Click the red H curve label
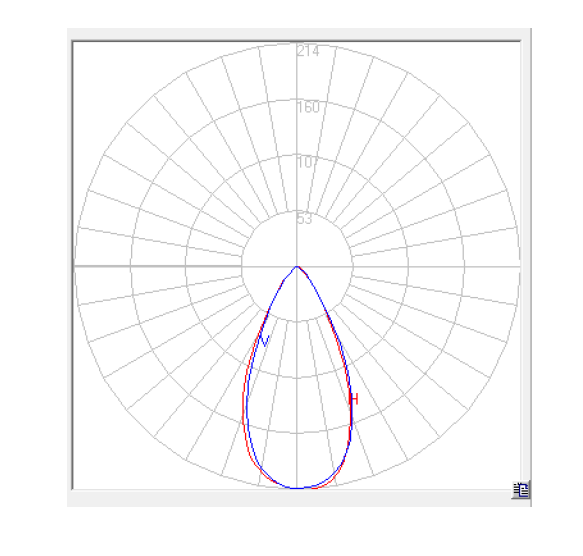Screen dimensions: 583x556 point(354,399)
